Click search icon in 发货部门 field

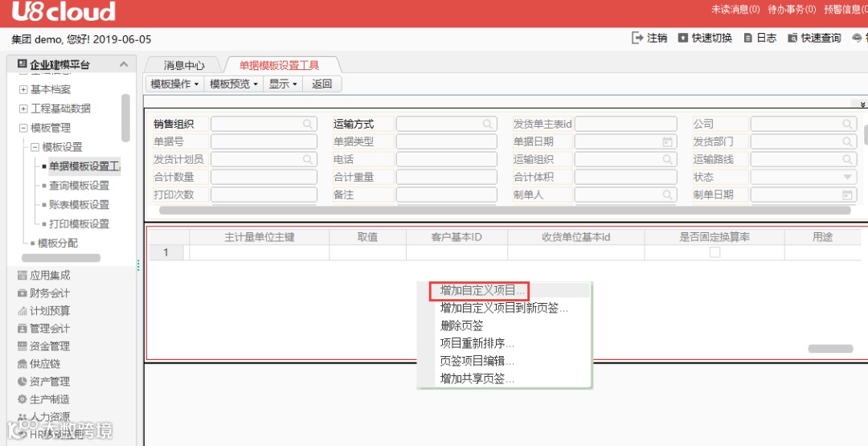tap(848, 141)
